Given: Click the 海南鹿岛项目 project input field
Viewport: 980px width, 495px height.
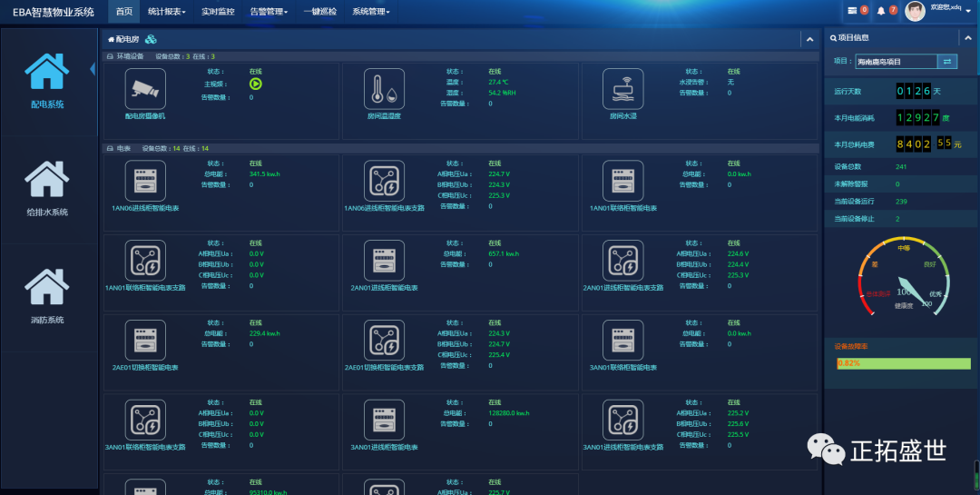Looking at the screenshot, I should (896, 62).
